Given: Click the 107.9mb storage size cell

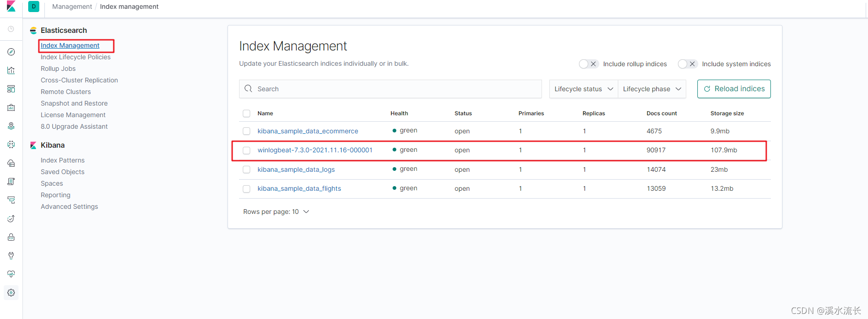Looking at the screenshot, I should pos(724,150).
